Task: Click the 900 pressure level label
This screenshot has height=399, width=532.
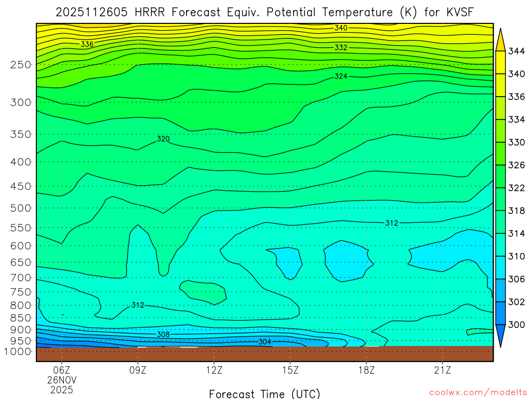Action: click(21, 330)
